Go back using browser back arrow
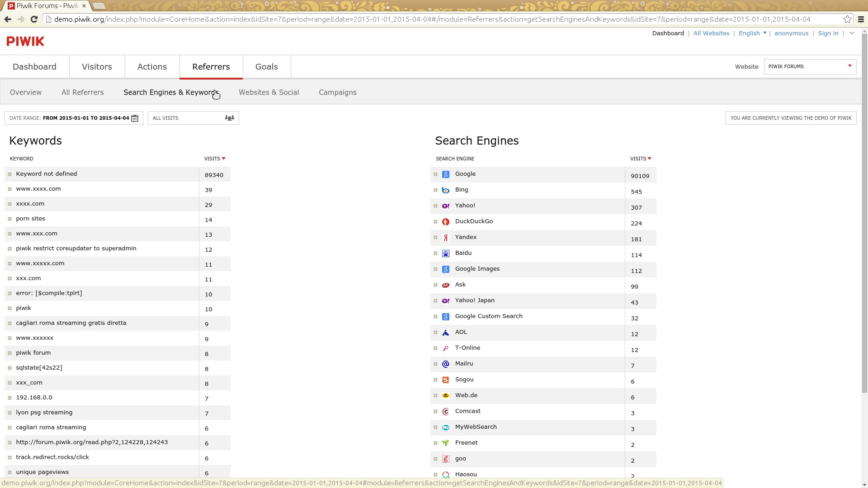The height and width of the screenshot is (488, 868). (8, 19)
